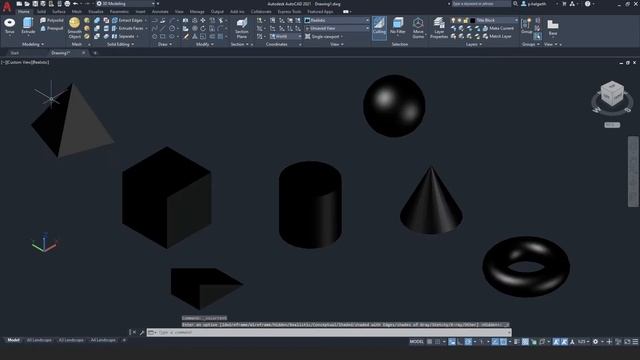Open the AutoCAD application menu logo

tap(7, 6)
